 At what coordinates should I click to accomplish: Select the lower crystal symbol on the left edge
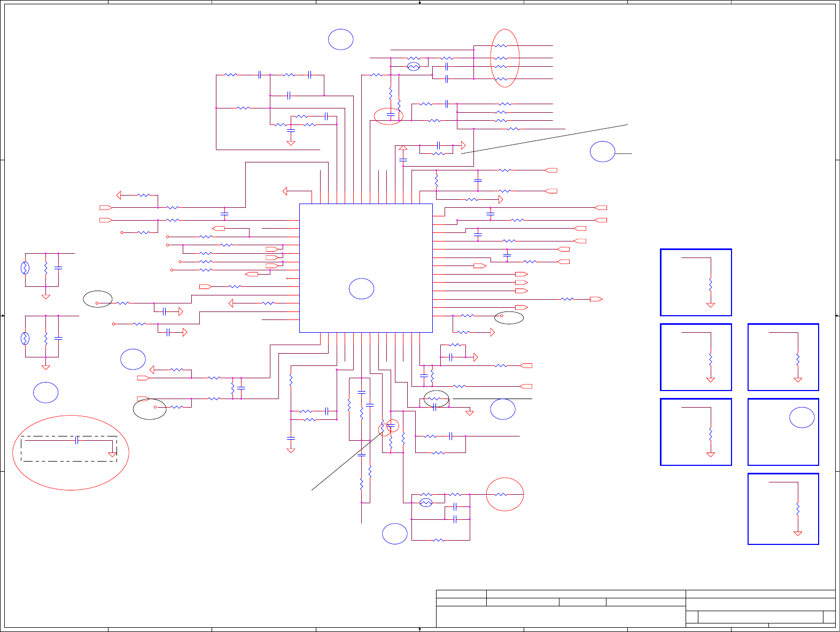click(x=25, y=338)
